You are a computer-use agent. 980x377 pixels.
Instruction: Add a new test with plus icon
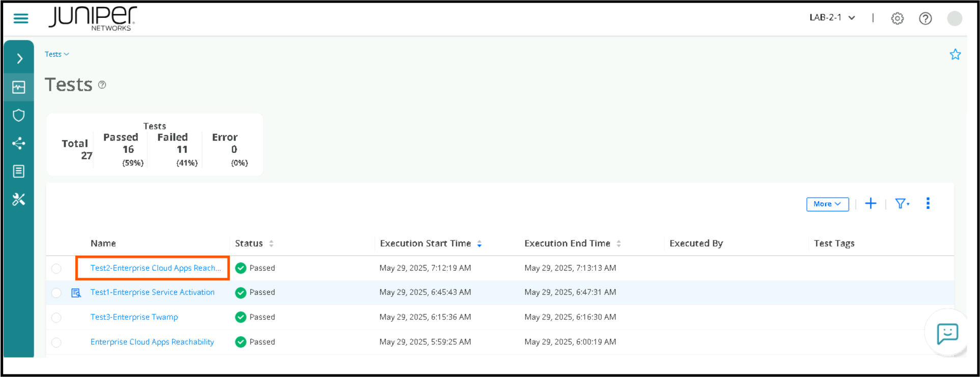[x=871, y=204]
